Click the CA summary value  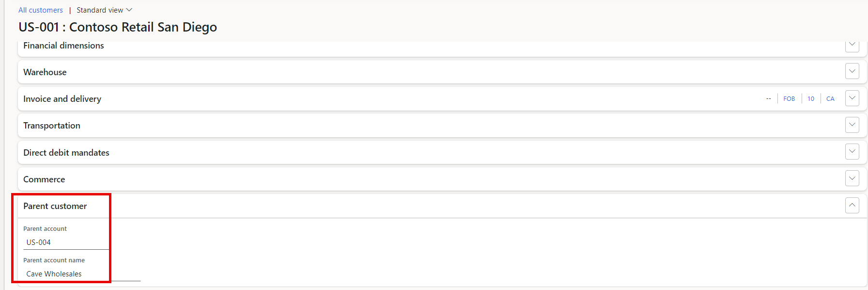pyautogui.click(x=830, y=99)
